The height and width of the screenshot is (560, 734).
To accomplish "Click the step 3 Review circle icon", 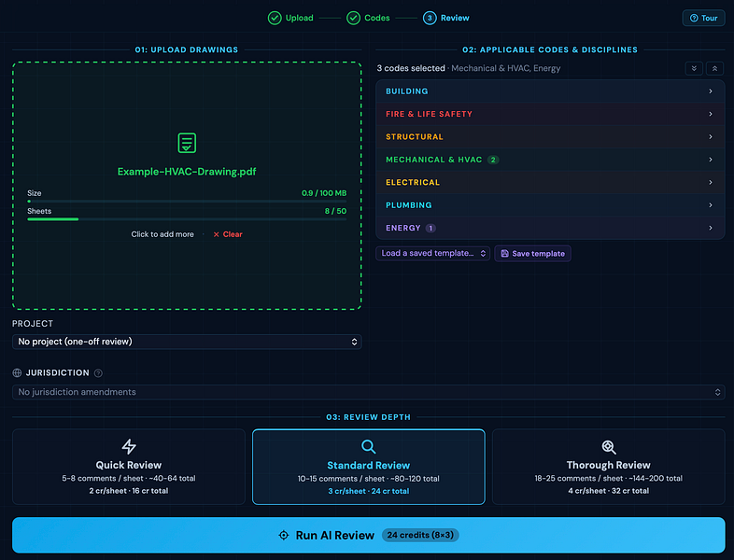I will click(x=430, y=18).
